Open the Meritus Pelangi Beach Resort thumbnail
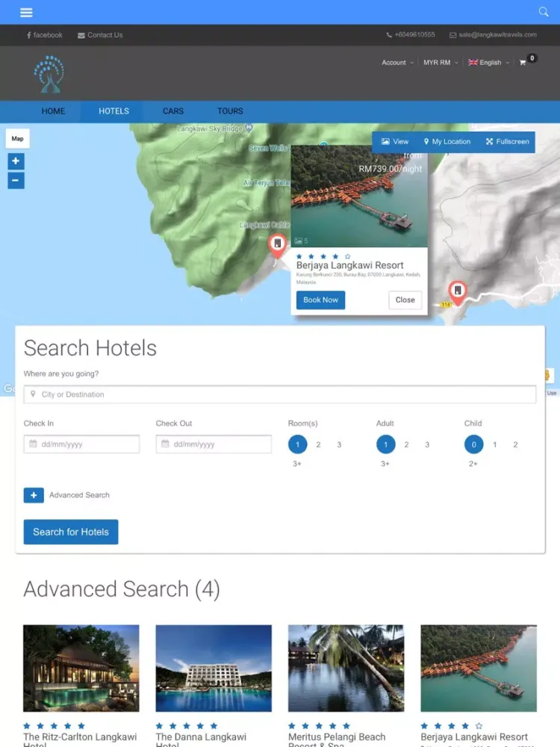 [x=346, y=669]
